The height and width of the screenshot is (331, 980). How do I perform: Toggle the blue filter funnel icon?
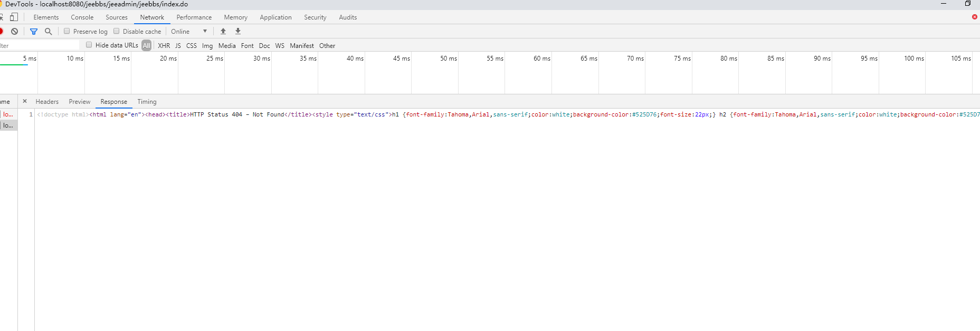pos(34,32)
